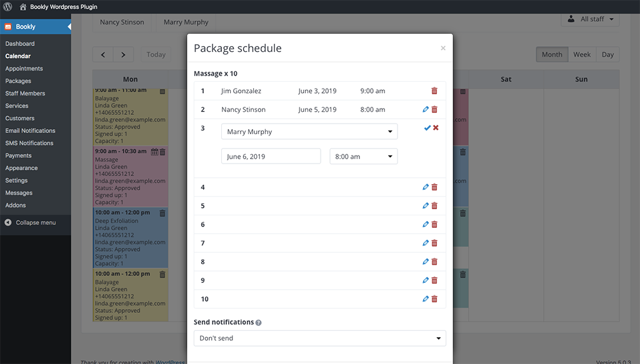Open the Marry Murphy staff dropdown

pyautogui.click(x=309, y=132)
